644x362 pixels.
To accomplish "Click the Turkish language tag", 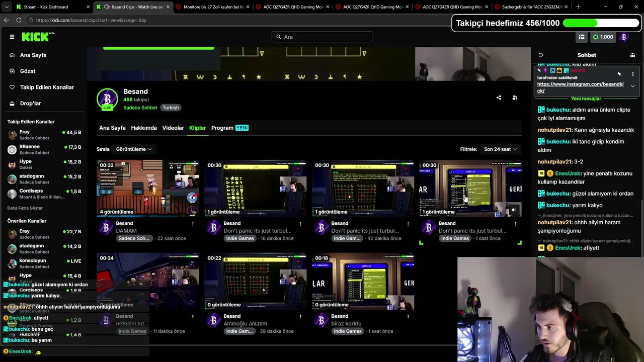I will tap(171, 108).
